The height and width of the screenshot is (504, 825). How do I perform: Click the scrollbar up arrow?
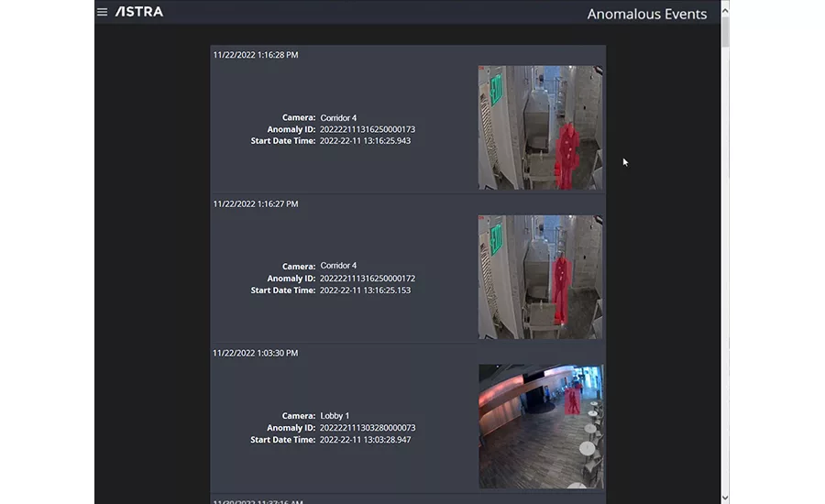[x=725, y=10]
